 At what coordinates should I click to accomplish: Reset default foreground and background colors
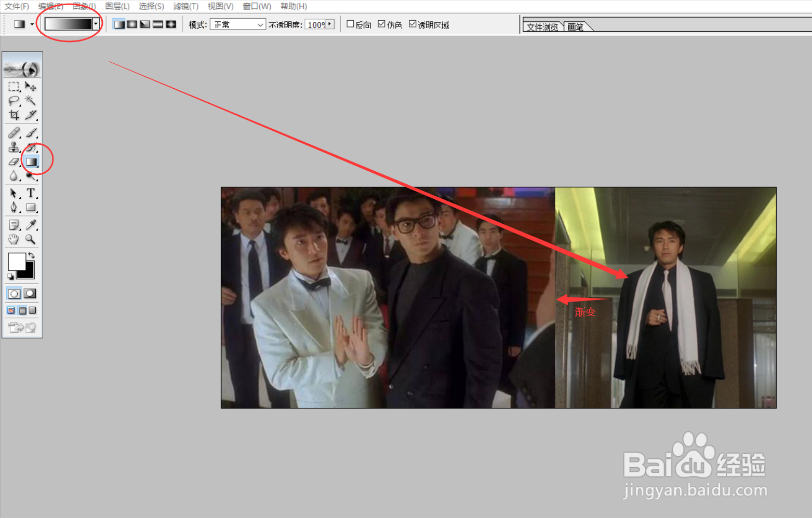click(10, 277)
